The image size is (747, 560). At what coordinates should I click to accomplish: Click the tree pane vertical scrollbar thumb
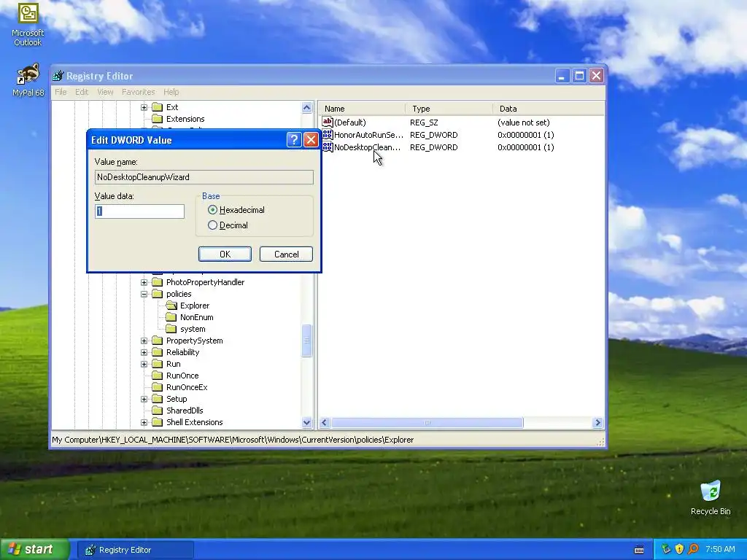(x=307, y=341)
